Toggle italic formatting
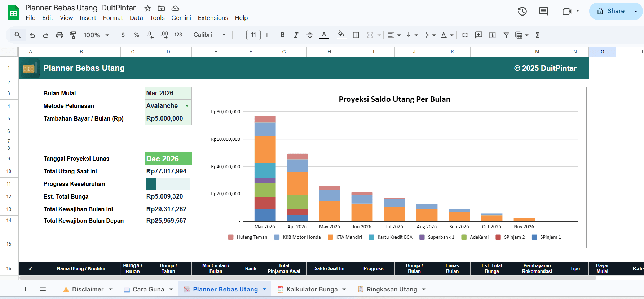The image size is (644, 299). pyautogui.click(x=296, y=35)
